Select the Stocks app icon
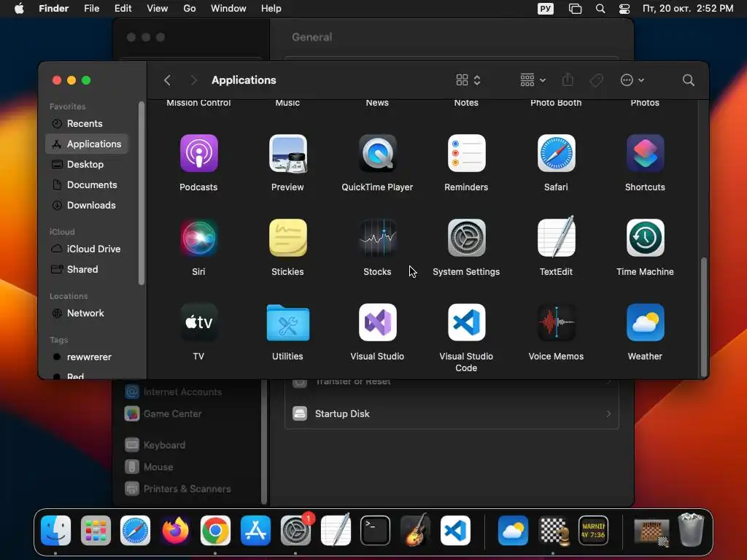The width and height of the screenshot is (747, 560). pos(377,238)
